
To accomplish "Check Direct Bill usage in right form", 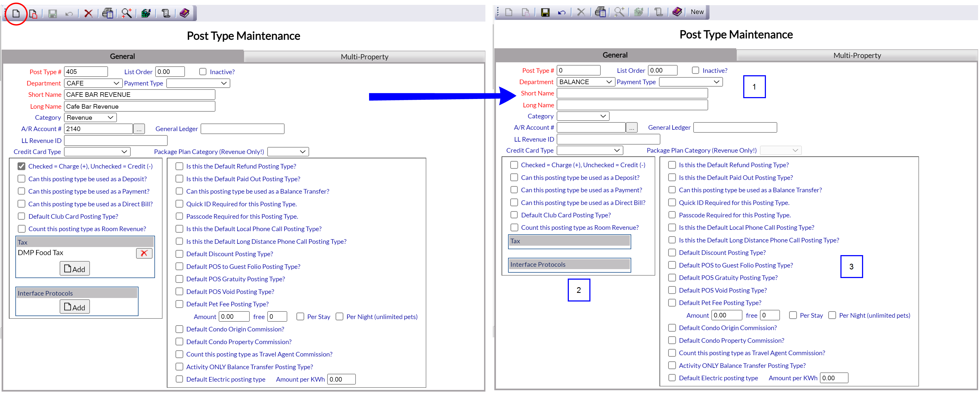I will click(514, 203).
